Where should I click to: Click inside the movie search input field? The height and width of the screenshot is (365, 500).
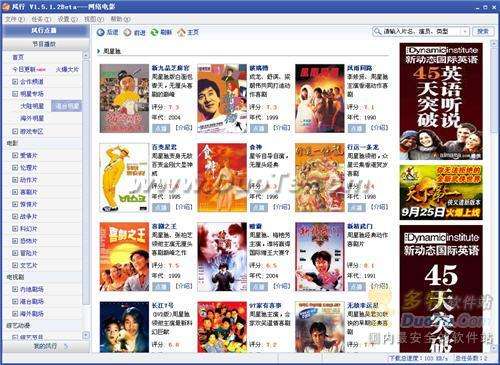click(421, 32)
